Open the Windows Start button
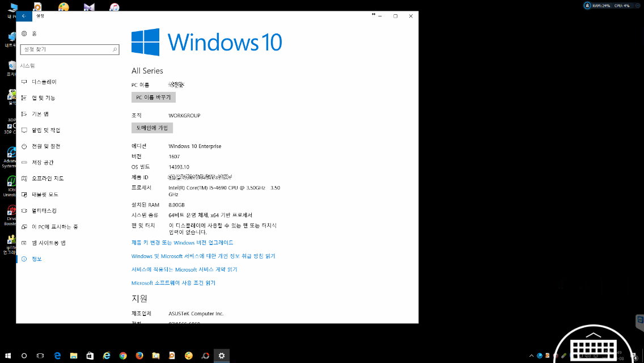Viewport: 644px width, 363px height. (x=8, y=356)
